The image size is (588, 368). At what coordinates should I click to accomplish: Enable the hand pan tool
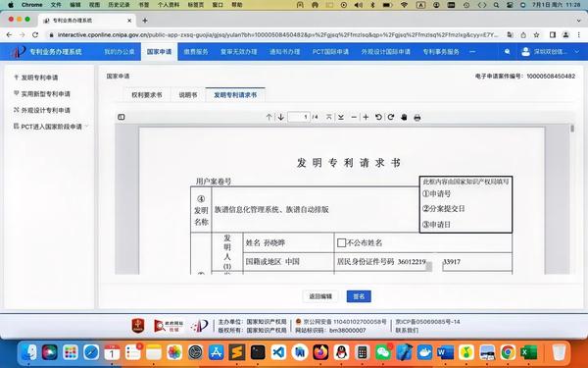404,117
